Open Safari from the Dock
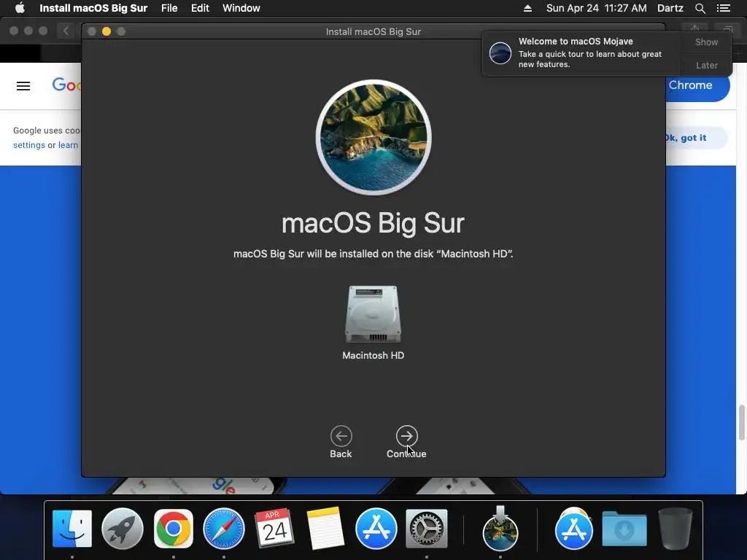The width and height of the screenshot is (747, 560). click(224, 529)
